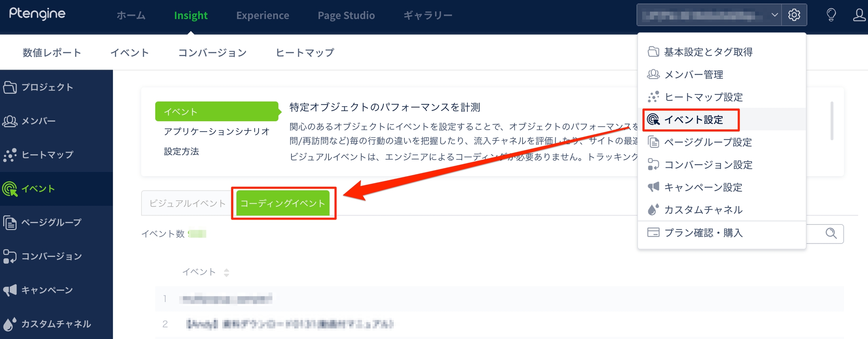Open 基本設定とタグ取得 menu entry
This screenshot has height=339, width=868.
(708, 52)
